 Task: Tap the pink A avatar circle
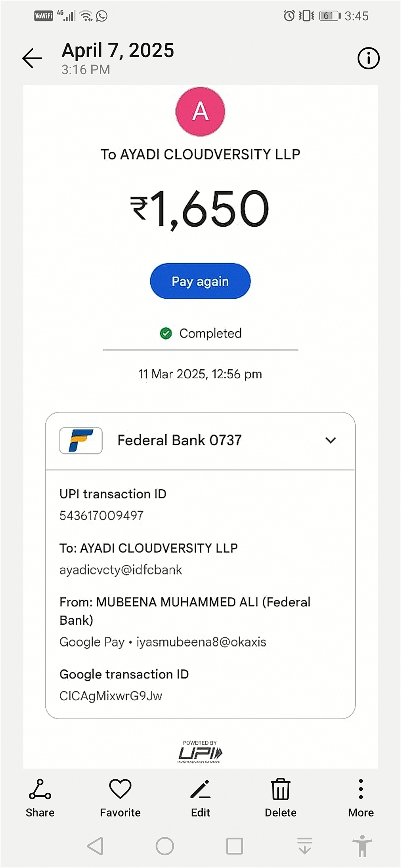point(200,111)
